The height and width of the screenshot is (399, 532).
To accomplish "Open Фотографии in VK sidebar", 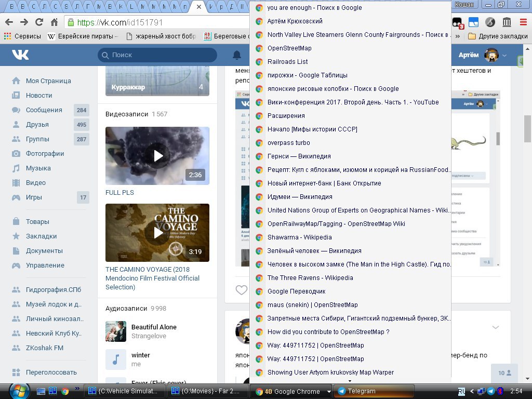I will 45,154.
